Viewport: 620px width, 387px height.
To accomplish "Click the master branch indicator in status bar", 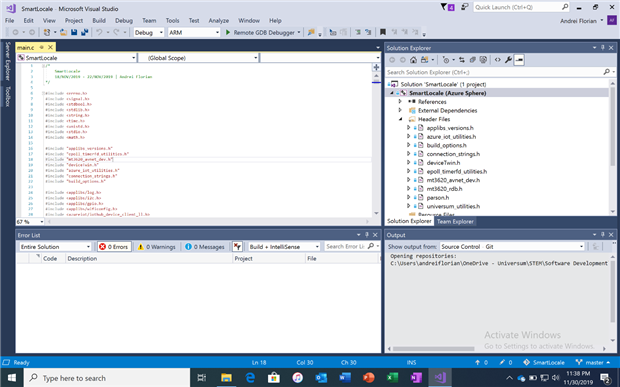I will point(593,362).
